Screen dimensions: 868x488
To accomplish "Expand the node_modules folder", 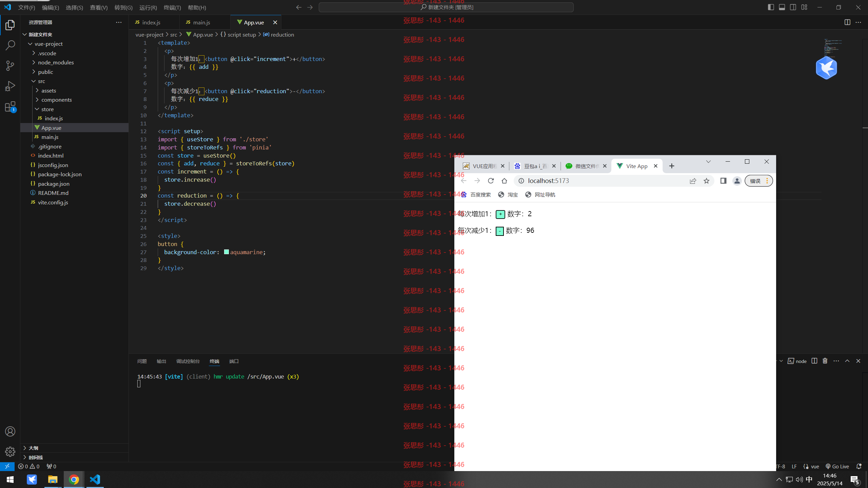I will coord(75,62).
